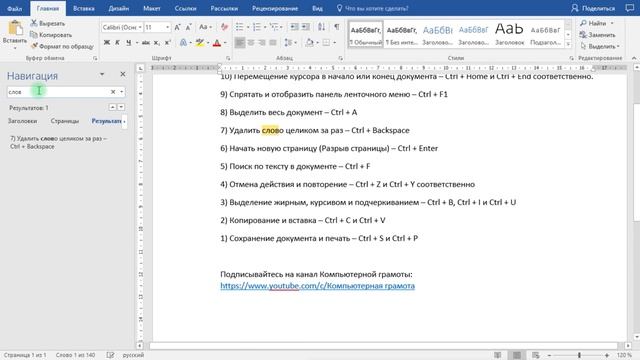Viewport: 640px width, 360px height.
Task: Toggle bold (Ж) formatting
Action: [107, 42]
